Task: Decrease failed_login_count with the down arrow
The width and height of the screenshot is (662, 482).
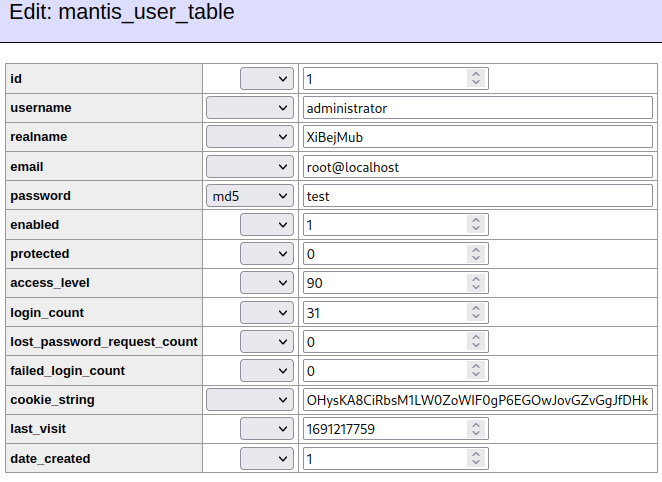Action: point(476,375)
